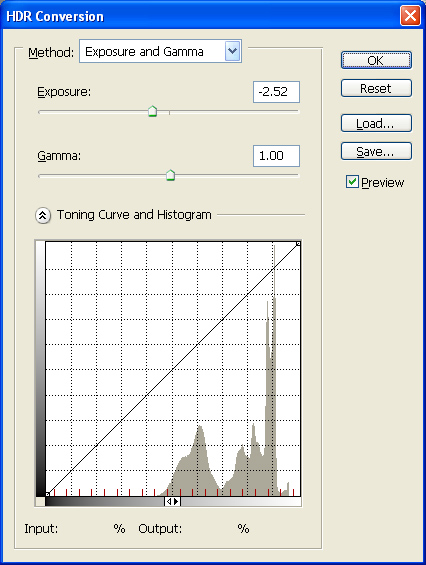Click the diagonal curve line at center
Image resolution: width=426 pixels, height=565 pixels.
coord(173,369)
